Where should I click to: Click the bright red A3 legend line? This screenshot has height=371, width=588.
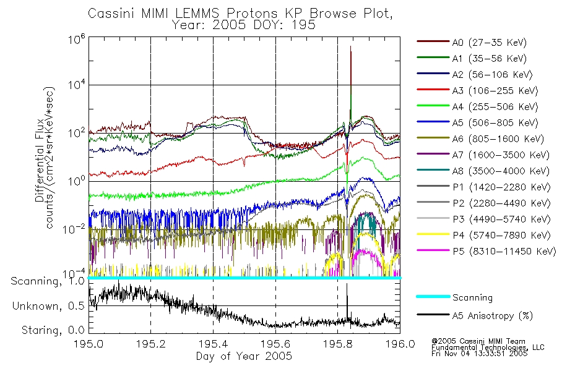tap(433, 90)
